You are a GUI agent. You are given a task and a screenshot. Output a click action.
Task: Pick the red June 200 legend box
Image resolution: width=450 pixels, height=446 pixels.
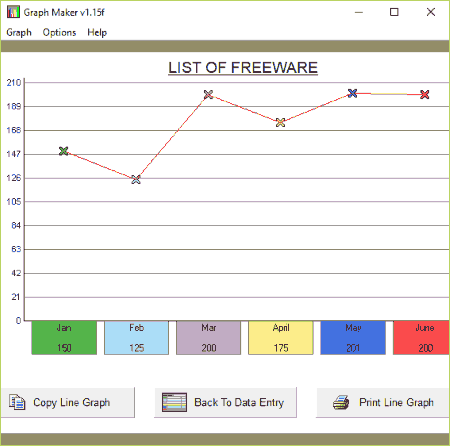click(421, 338)
